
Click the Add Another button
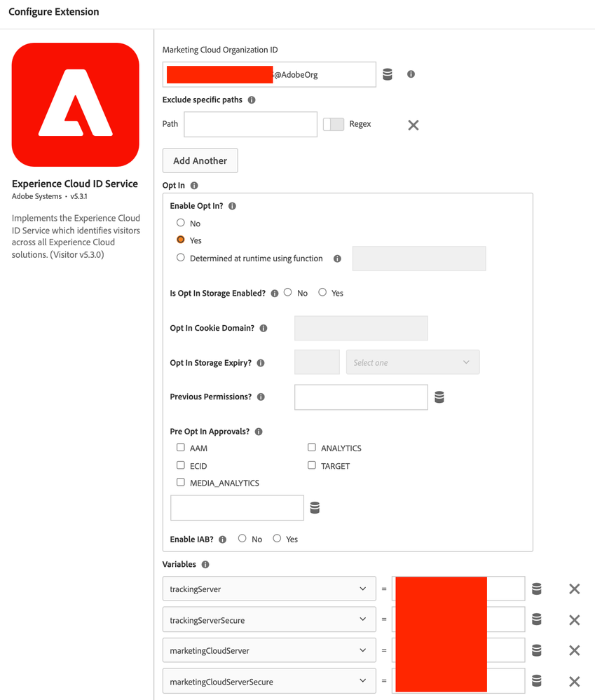[200, 160]
